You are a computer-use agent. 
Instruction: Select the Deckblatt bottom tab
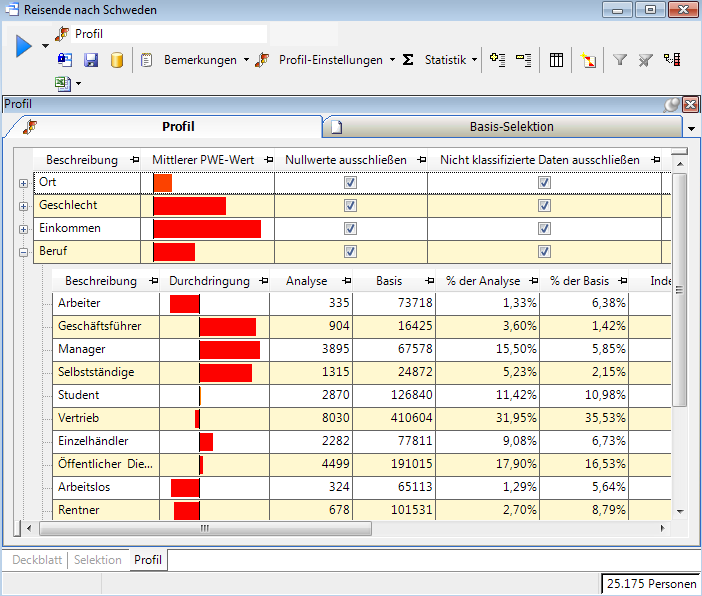[35, 560]
